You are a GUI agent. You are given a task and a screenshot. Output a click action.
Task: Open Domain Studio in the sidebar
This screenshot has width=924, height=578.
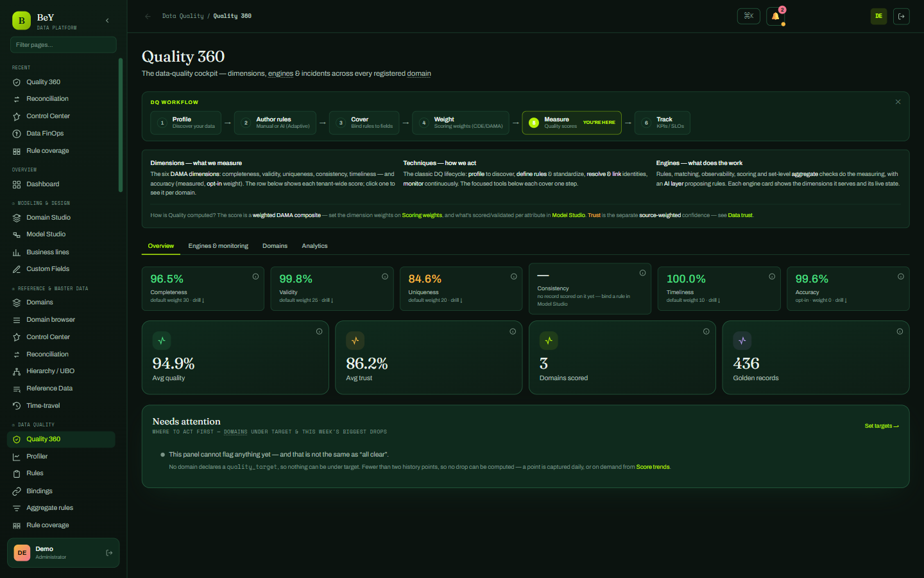pyautogui.click(x=61, y=218)
